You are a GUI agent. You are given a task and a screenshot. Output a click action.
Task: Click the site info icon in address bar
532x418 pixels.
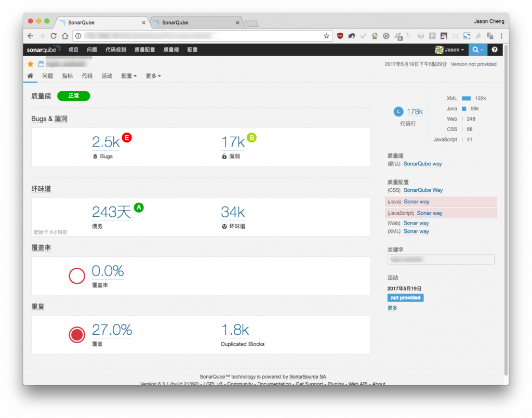(78, 36)
